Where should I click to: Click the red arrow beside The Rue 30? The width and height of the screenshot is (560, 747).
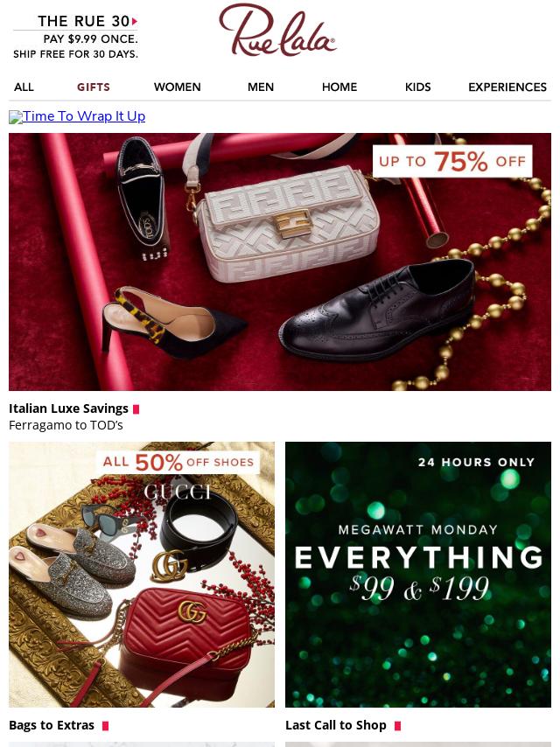tap(135, 21)
